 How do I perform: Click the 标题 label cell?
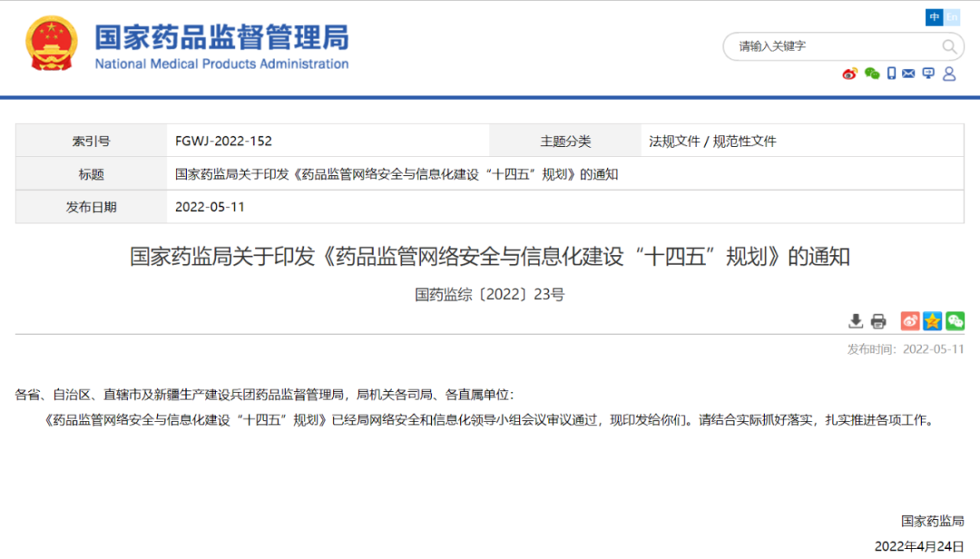[x=92, y=174]
